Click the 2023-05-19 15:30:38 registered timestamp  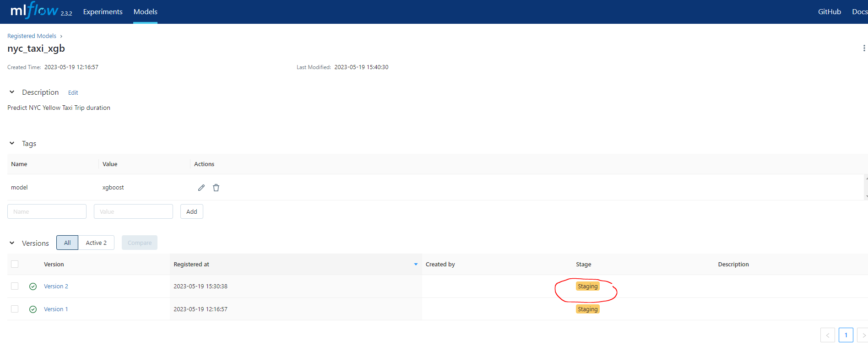(x=201, y=286)
